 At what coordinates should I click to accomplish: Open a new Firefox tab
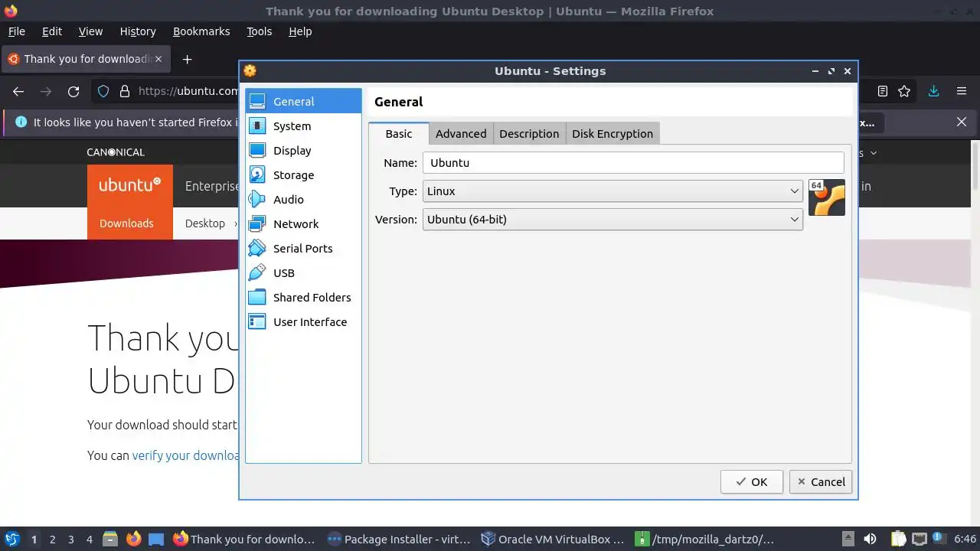coord(187,59)
